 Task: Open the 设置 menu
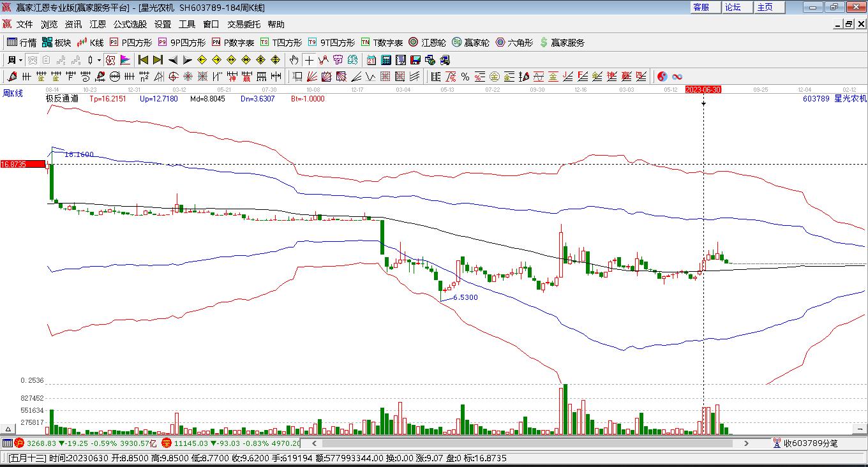(x=163, y=24)
